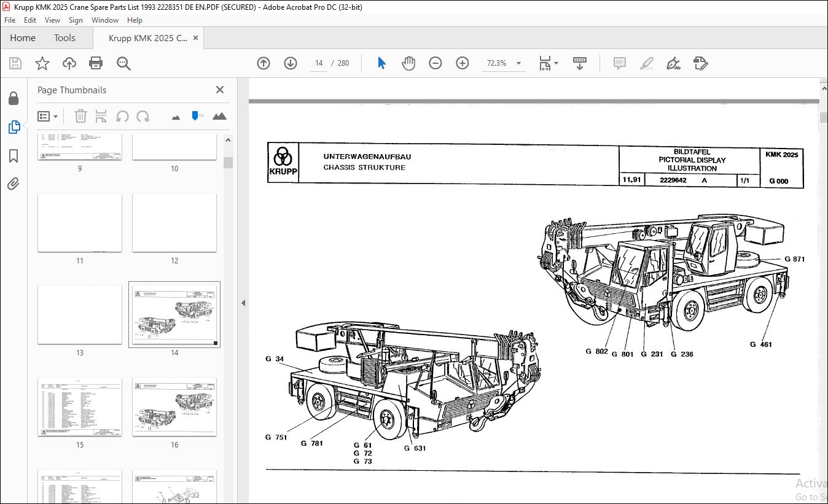Select page 15 thumbnail
This screenshot has width=828, height=504.
pos(80,407)
